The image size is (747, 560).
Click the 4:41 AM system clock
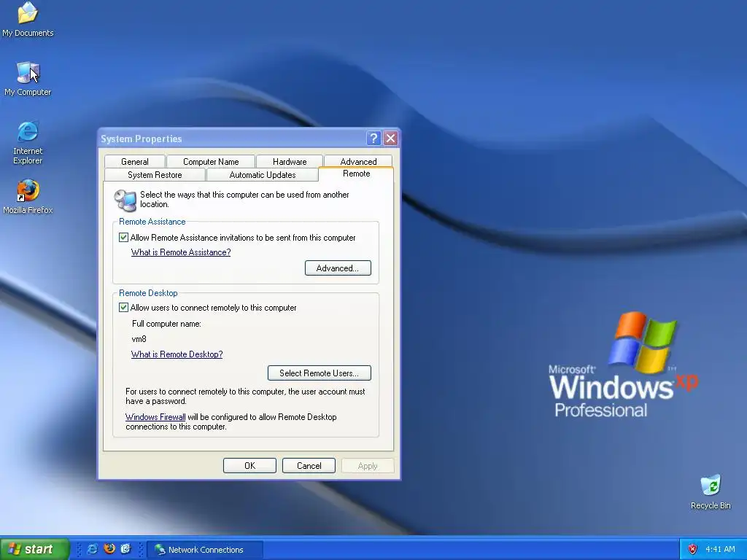coord(720,550)
